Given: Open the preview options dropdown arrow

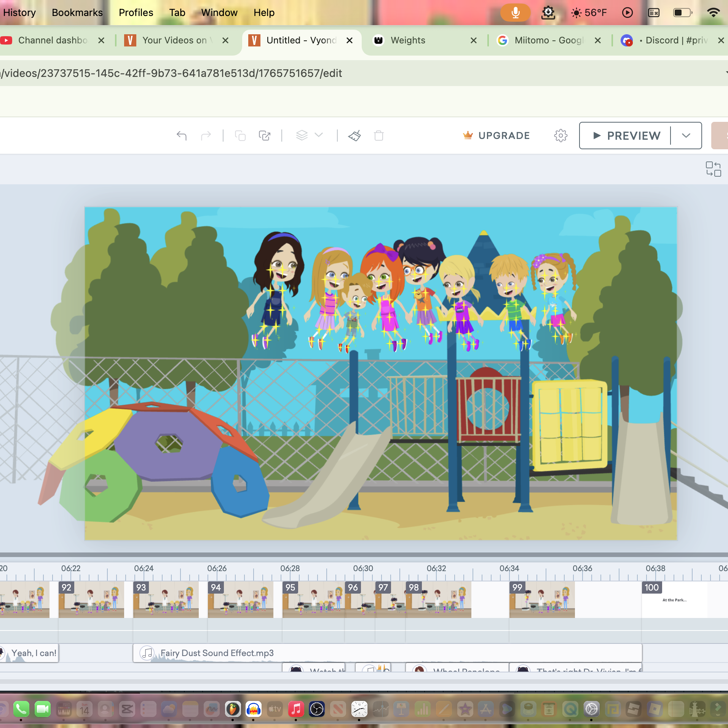Looking at the screenshot, I should tap(686, 136).
